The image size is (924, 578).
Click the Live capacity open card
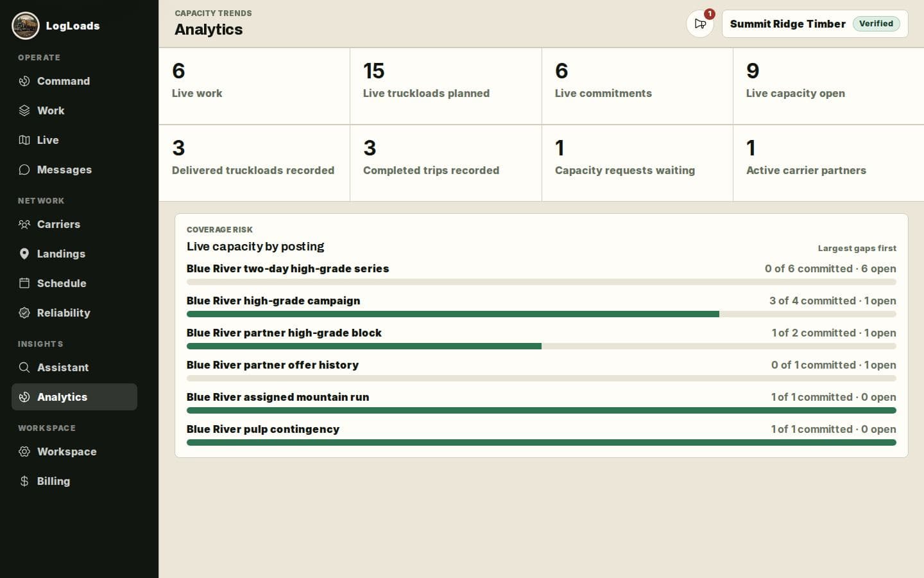828,86
